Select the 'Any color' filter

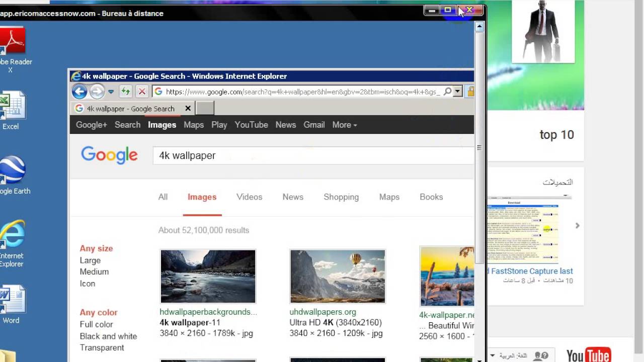99,312
